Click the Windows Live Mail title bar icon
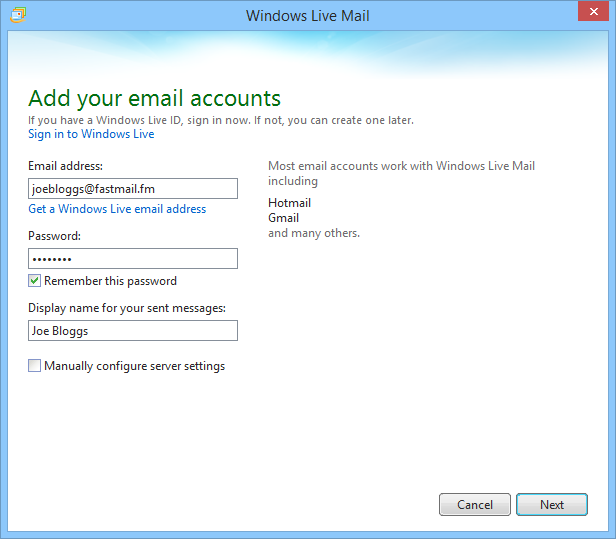Image resolution: width=616 pixels, height=539 pixels. pyautogui.click(x=16, y=16)
